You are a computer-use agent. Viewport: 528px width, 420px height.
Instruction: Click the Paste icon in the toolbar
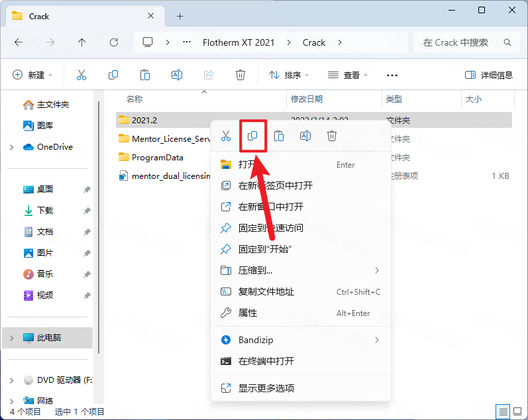pos(145,75)
